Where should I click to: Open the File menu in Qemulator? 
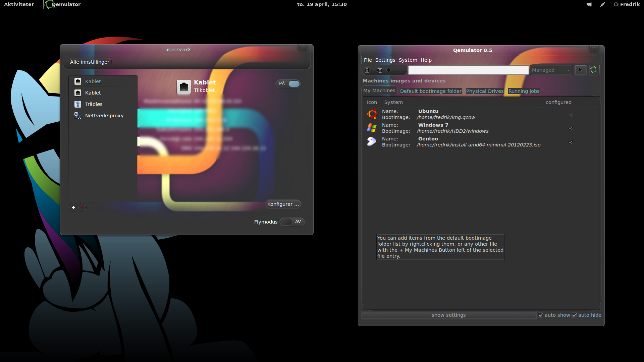point(368,60)
